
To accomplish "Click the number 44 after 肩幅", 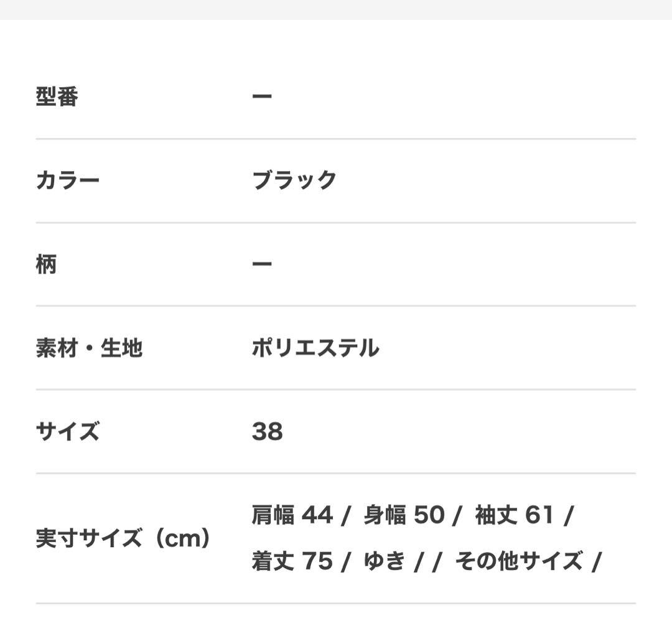I will tap(317, 515).
